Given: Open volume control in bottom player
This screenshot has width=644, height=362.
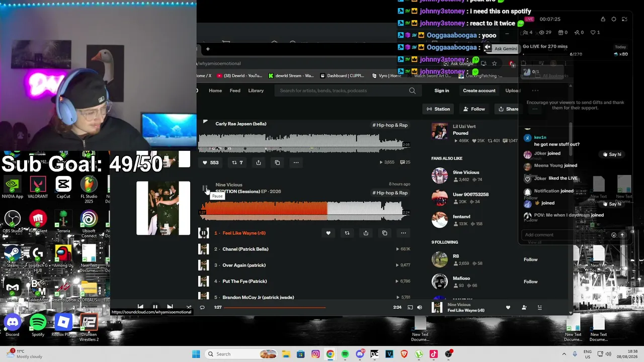Looking at the screenshot, I should point(420,307).
